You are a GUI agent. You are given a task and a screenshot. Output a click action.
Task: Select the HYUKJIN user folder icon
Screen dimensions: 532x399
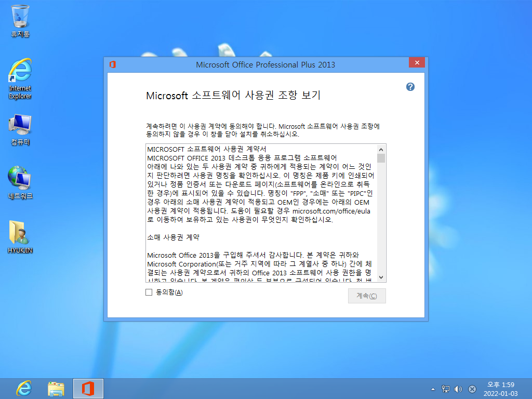[20, 237]
